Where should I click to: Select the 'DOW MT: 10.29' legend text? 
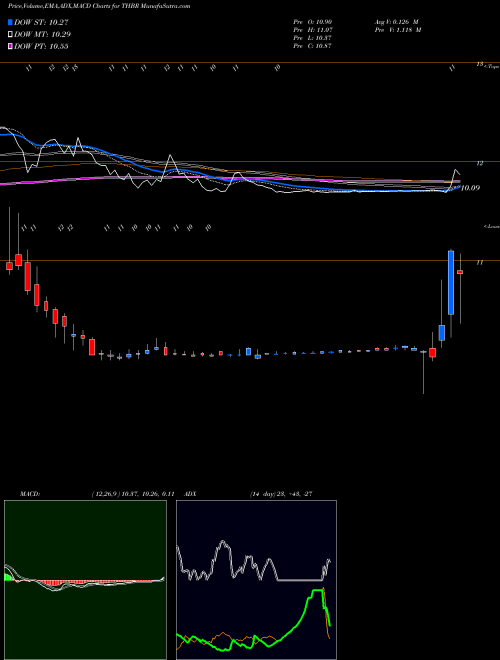pos(42,35)
